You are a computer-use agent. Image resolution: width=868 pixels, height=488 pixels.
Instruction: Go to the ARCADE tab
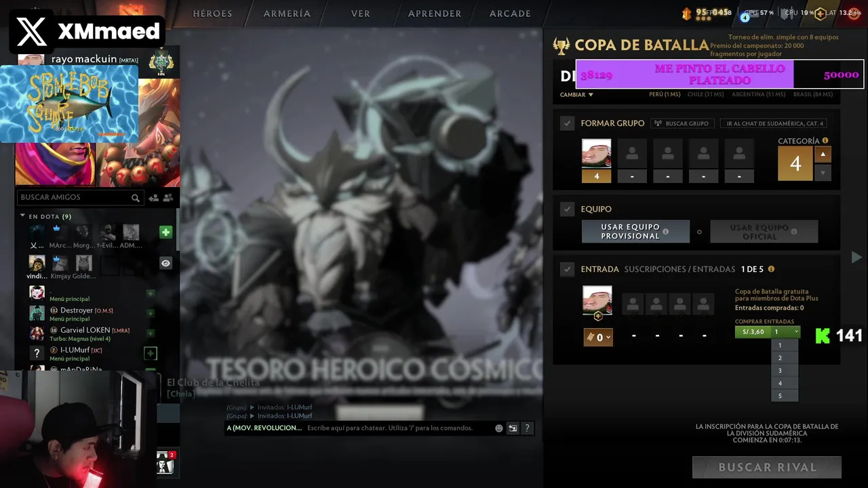[510, 14]
